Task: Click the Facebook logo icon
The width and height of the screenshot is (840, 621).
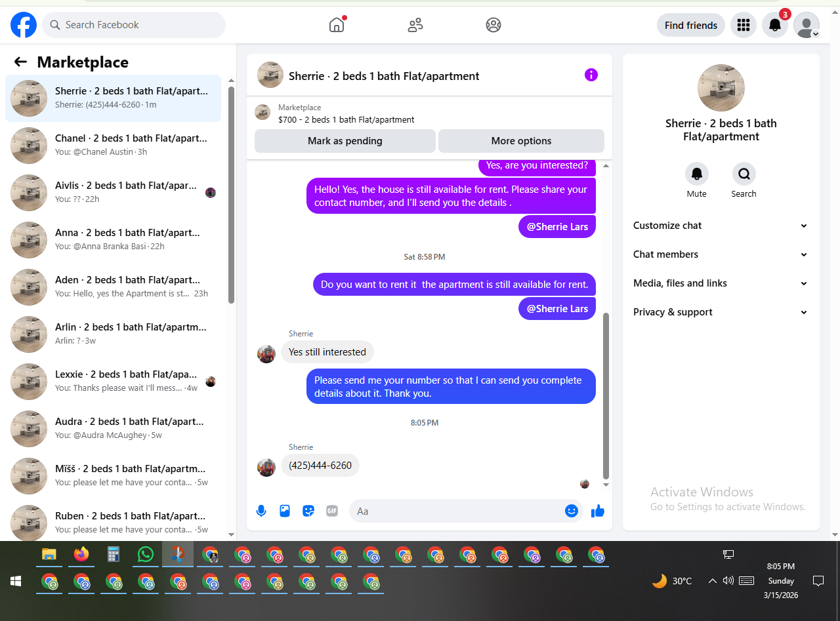Action: click(x=24, y=25)
